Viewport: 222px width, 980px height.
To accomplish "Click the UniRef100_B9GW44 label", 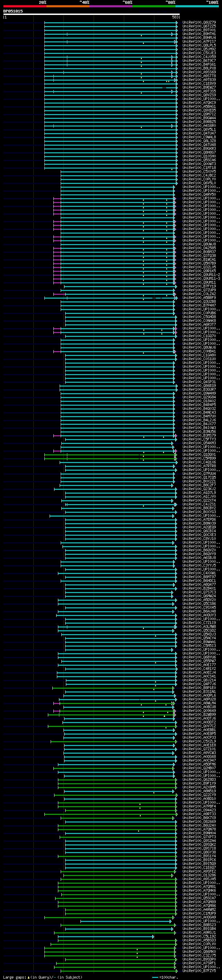I will pyautogui.click(x=199, y=118).
